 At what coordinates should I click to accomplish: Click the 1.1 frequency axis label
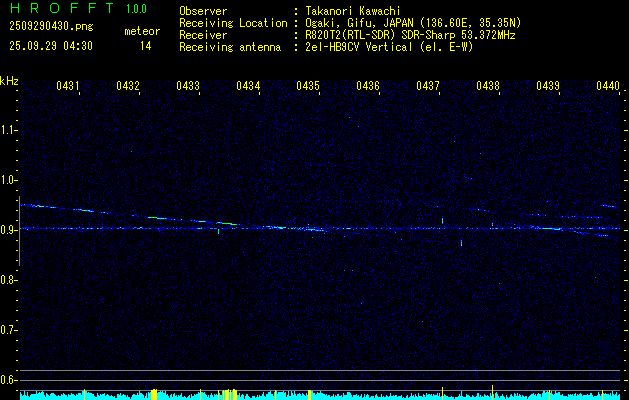tap(9, 130)
